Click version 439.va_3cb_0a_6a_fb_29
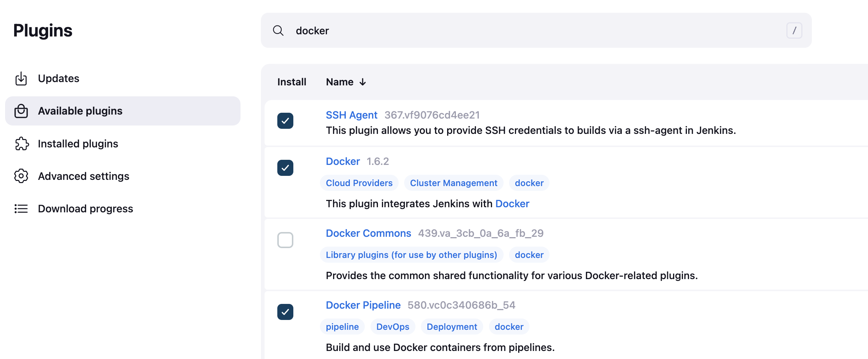The image size is (868, 359). point(481,233)
